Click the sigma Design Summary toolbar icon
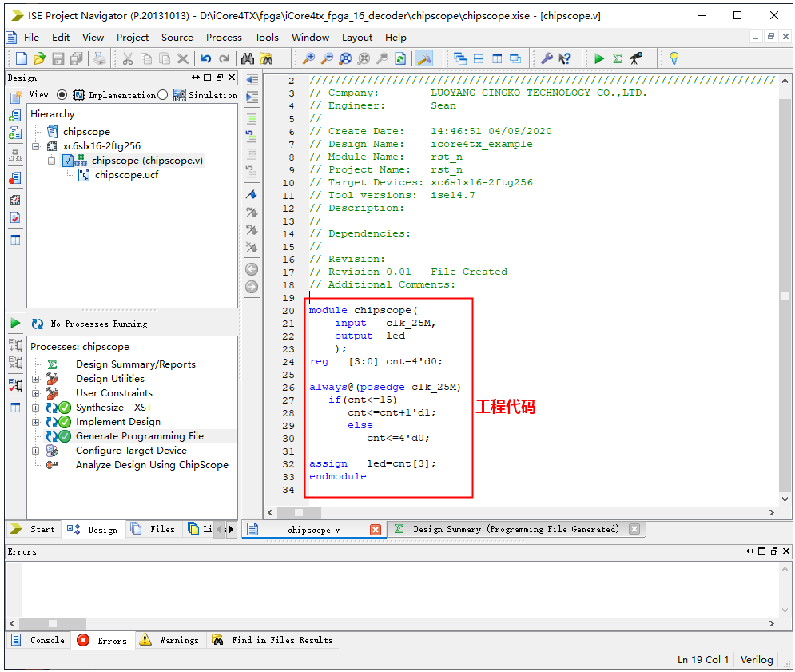Screen dimensions: 795x672 (617, 58)
